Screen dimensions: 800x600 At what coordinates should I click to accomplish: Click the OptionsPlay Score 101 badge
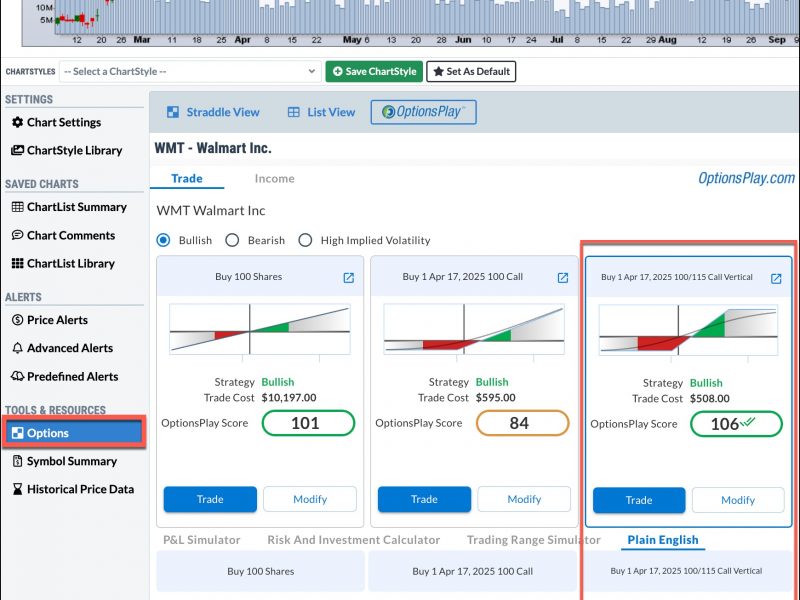(x=308, y=423)
